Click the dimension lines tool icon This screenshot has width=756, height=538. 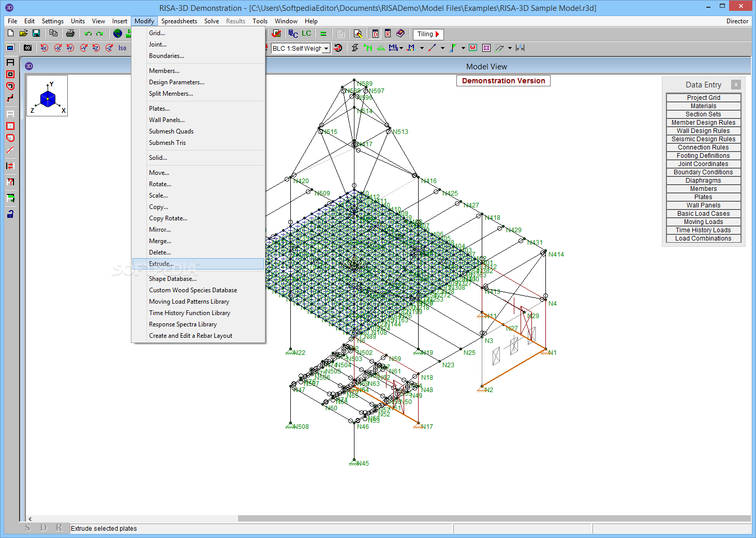click(x=520, y=48)
